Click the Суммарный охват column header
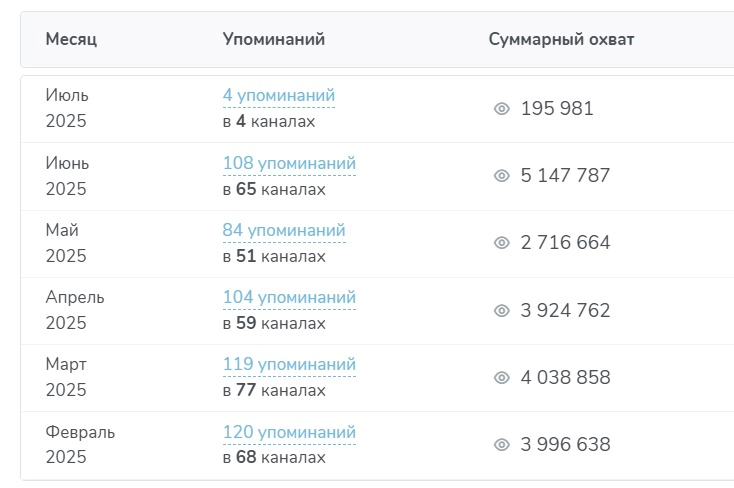 561,39
